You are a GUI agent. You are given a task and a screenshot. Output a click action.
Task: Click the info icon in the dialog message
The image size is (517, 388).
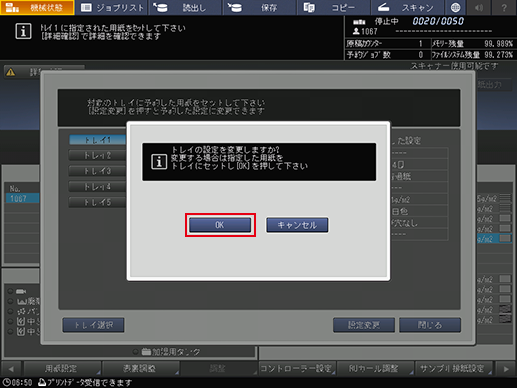click(x=159, y=162)
